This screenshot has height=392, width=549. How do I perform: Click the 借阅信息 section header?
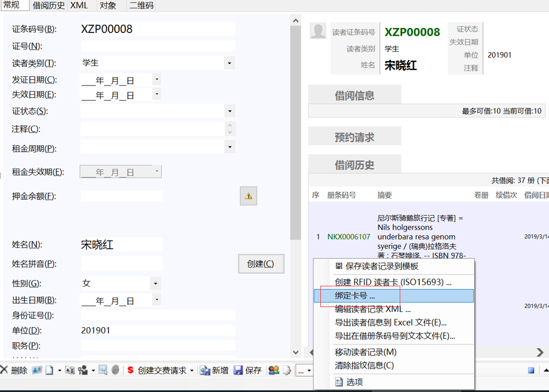(354, 95)
